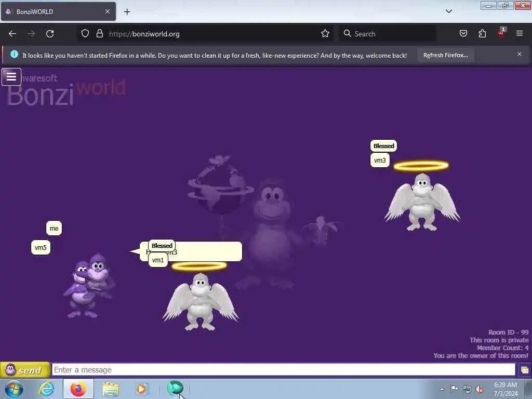Open muted volume tray icon
Screen dimensions: 532x399
(480, 390)
